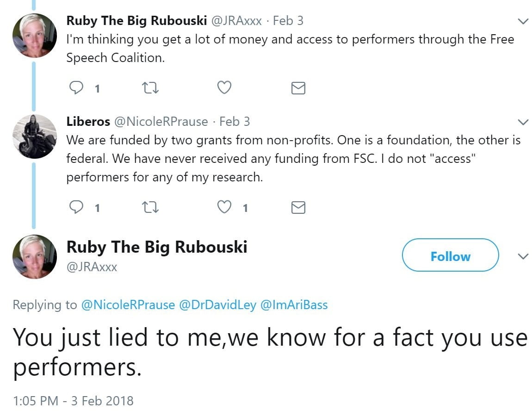Reply to Liberos's tweet about grants
The width and height of the screenshot is (532, 416).
[x=76, y=208]
